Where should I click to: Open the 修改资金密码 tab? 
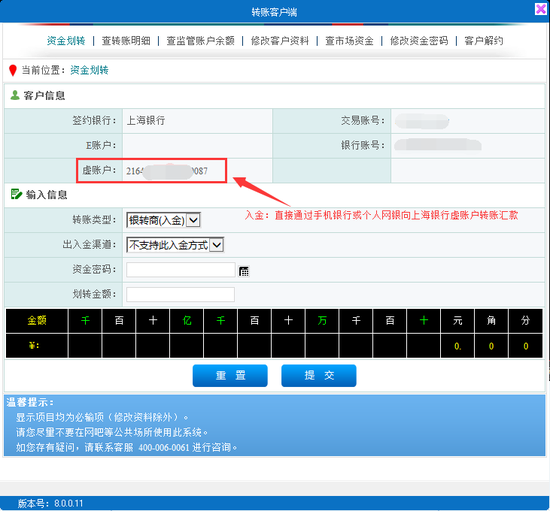419,41
